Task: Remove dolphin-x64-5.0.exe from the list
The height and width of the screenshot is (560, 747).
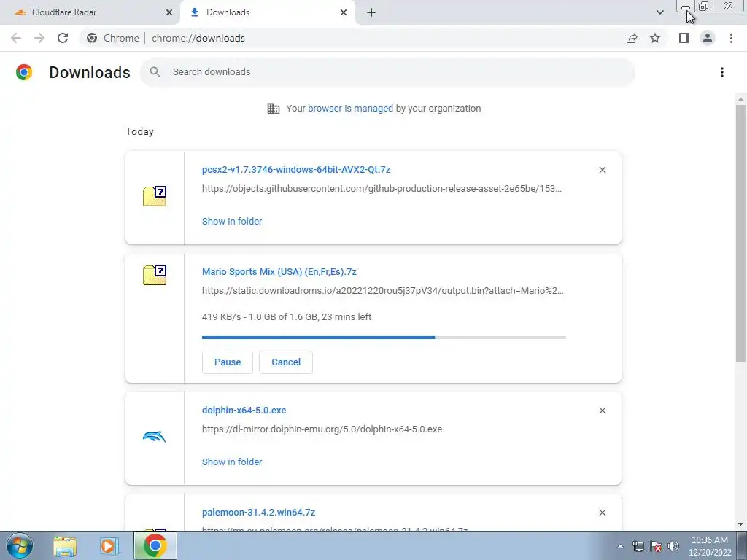Action: (x=602, y=411)
